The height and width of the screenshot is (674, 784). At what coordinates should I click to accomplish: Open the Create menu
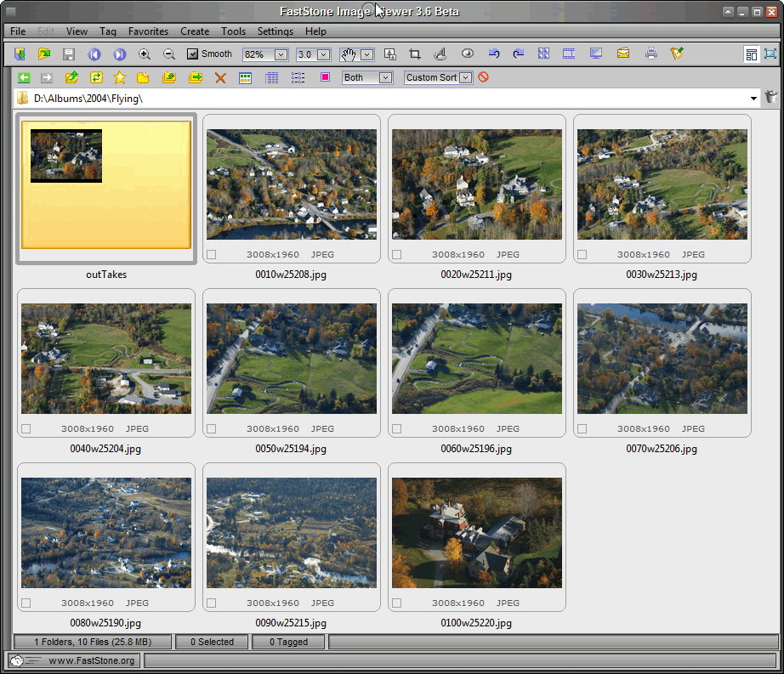195,31
